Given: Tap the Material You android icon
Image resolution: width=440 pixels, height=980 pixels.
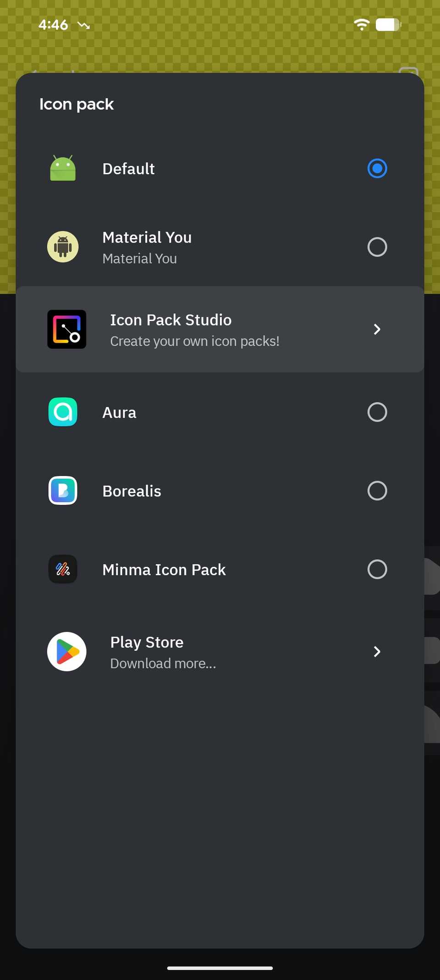Looking at the screenshot, I should (x=63, y=247).
